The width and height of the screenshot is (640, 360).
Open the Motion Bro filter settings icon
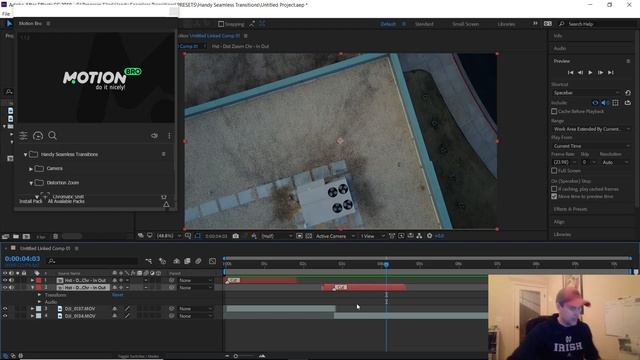tap(23, 136)
